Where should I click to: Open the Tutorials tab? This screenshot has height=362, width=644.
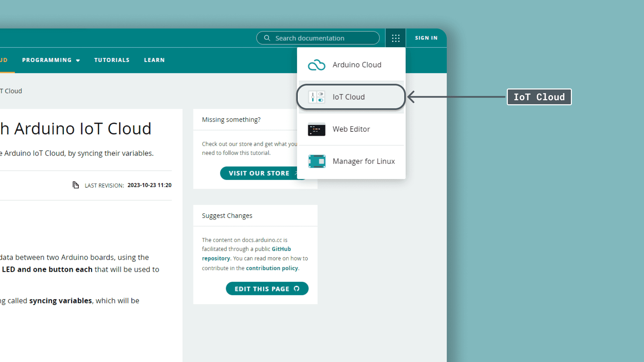(112, 60)
